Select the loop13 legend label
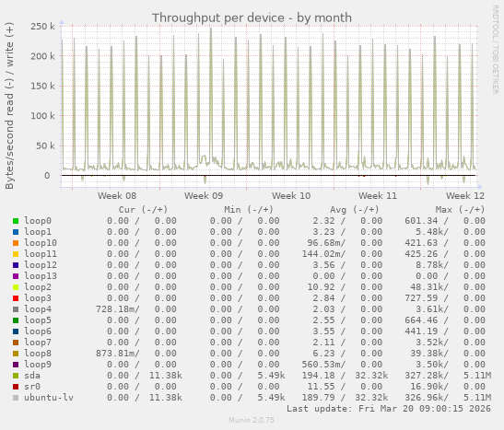 pos(41,276)
